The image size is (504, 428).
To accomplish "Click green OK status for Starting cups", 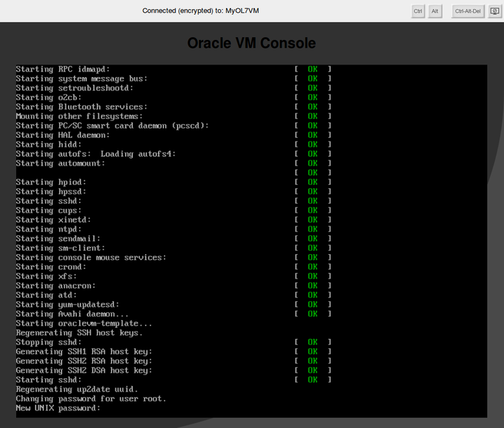I will point(312,210).
